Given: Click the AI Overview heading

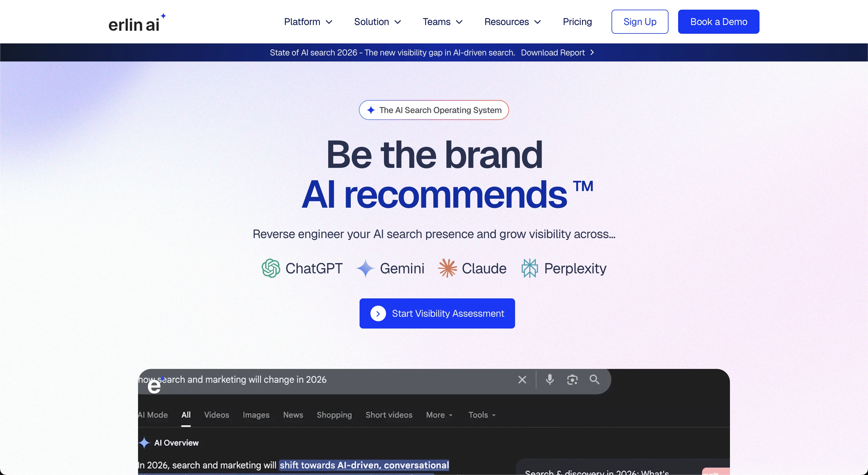Looking at the screenshot, I should pos(176,443).
